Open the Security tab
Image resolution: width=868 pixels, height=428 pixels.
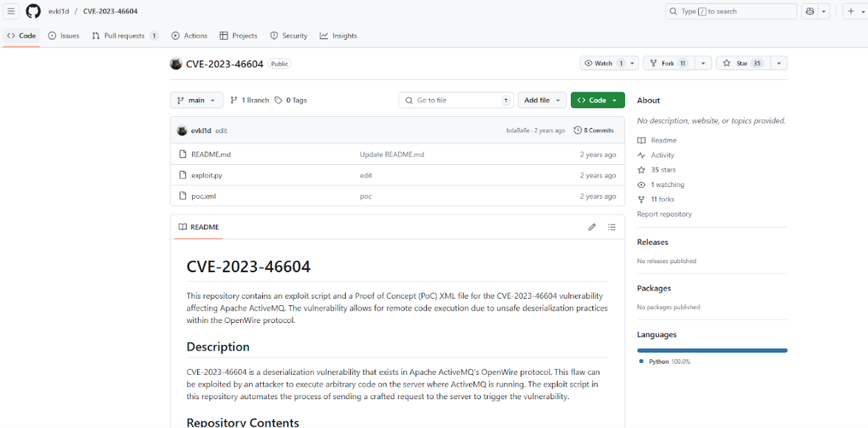point(288,35)
